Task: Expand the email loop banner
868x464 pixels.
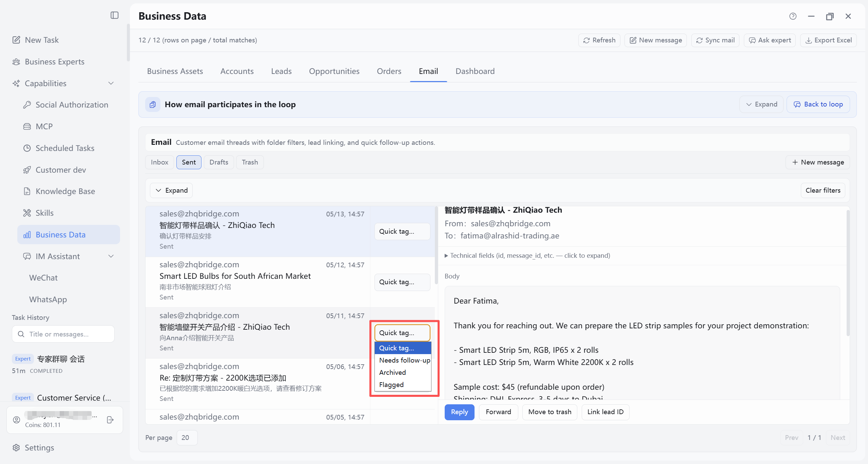Action: coord(761,104)
